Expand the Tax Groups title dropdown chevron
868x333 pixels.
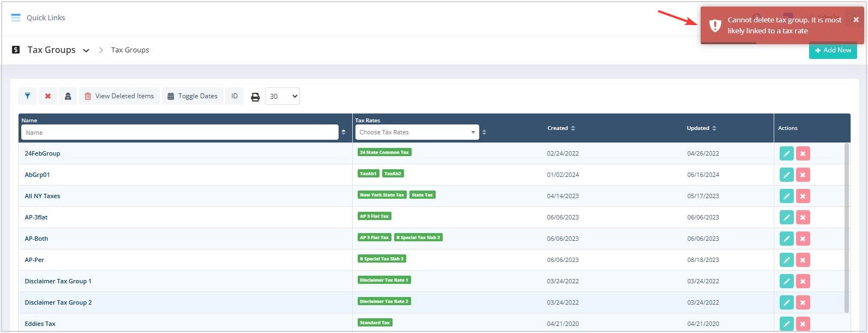(x=86, y=50)
